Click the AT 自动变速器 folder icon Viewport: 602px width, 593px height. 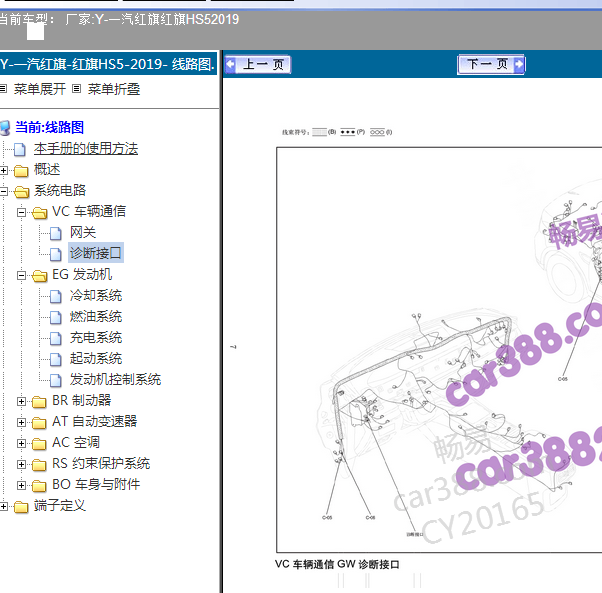pyautogui.click(x=39, y=423)
